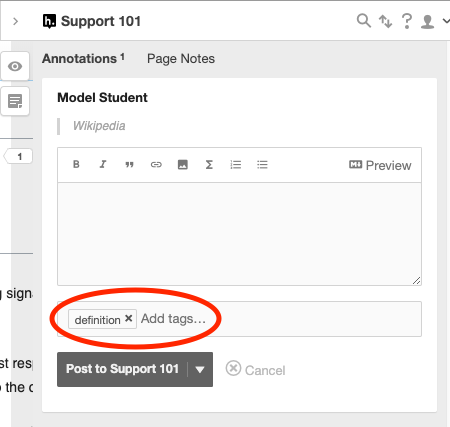Viewport: 450px width, 427px height.
Task: Collapse the sidebar with the chevron arrow
Action: (x=15, y=22)
